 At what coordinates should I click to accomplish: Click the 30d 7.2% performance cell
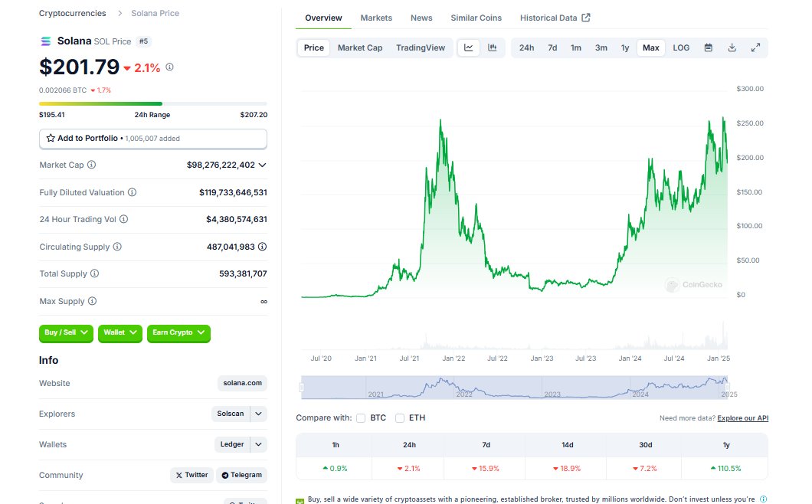[645, 468]
